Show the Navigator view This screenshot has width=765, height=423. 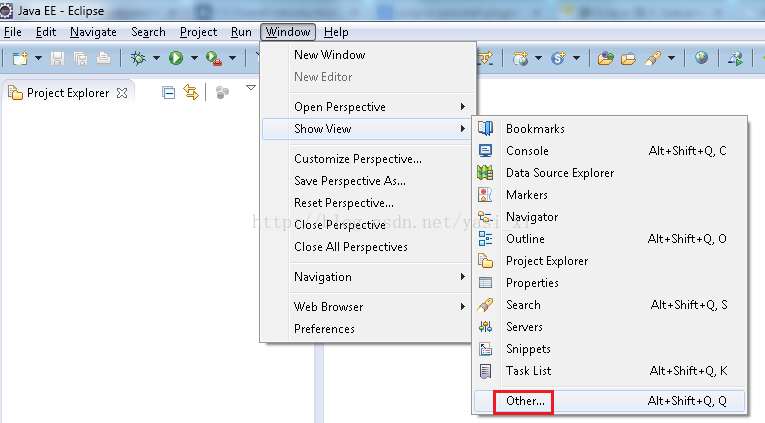click(x=609, y=217)
